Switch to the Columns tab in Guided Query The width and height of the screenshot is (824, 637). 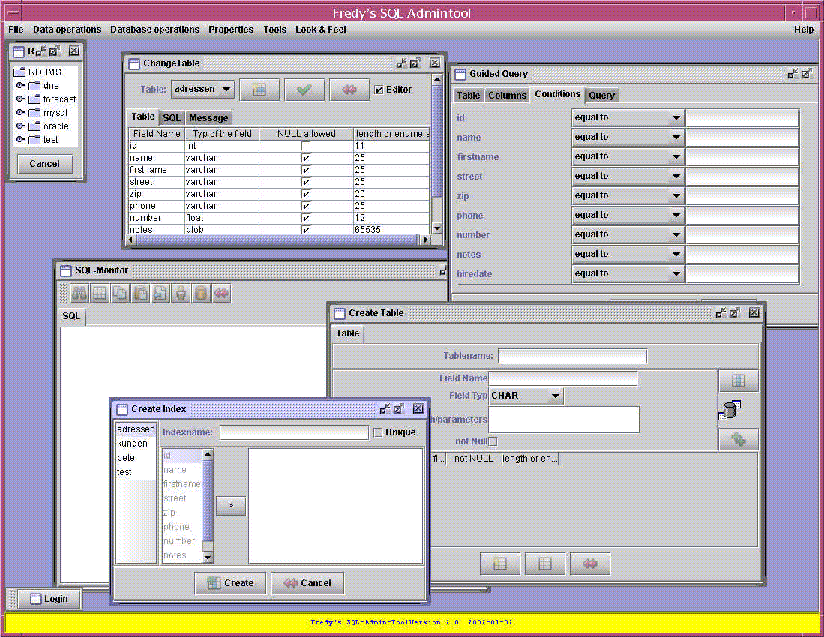coord(507,95)
